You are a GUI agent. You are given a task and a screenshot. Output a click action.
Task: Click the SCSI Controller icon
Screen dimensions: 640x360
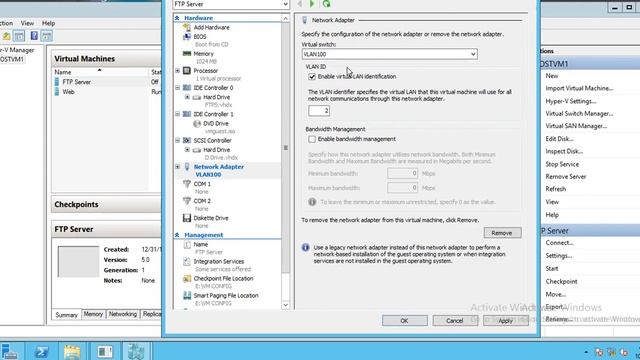coord(187,140)
